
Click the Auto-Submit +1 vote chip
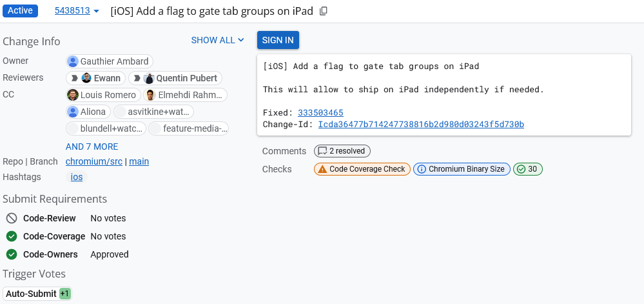click(37, 294)
